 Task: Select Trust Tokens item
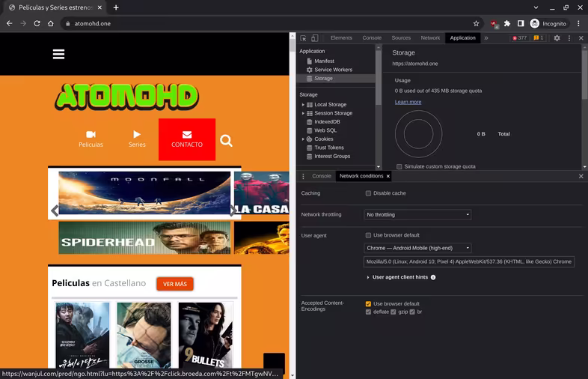click(329, 148)
